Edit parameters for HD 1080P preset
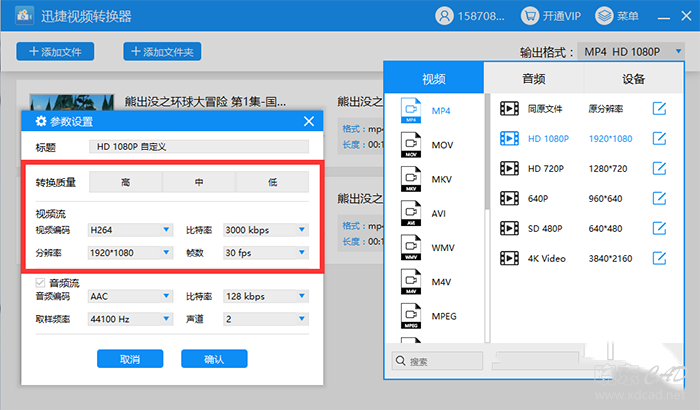This screenshot has width=700, height=410. coord(659,138)
